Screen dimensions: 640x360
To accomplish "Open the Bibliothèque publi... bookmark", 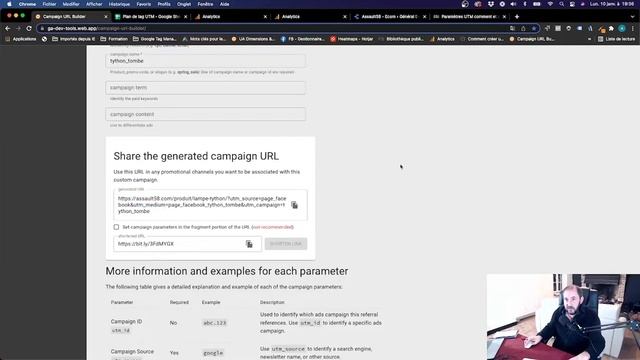I will pos(401,39).
